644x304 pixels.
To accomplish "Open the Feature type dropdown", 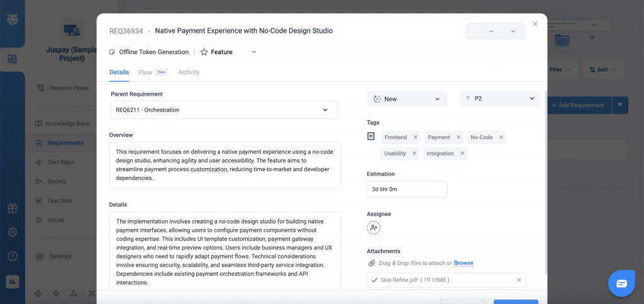I will pos(253,52).
